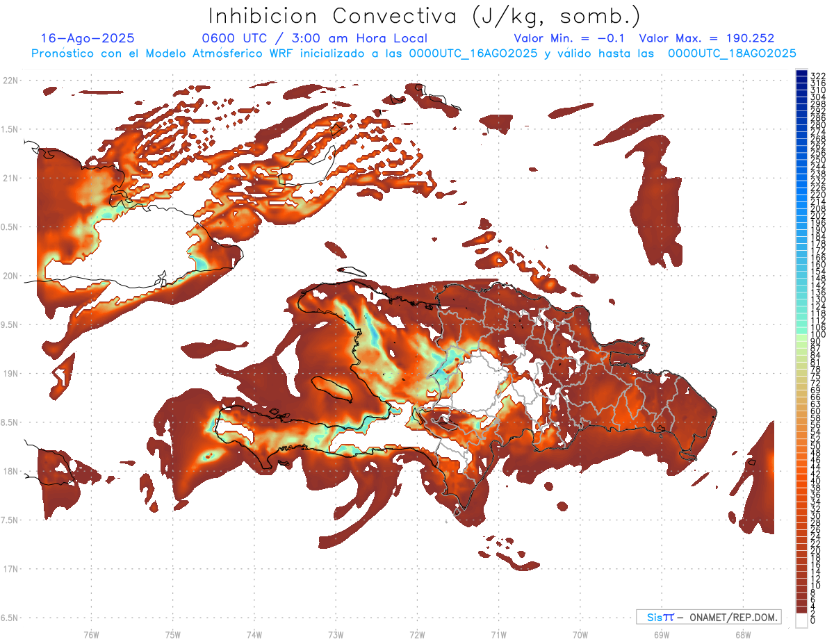Click the 75W longitude label
The height and width of the screenshot is (644, 834).
point(173,634)
